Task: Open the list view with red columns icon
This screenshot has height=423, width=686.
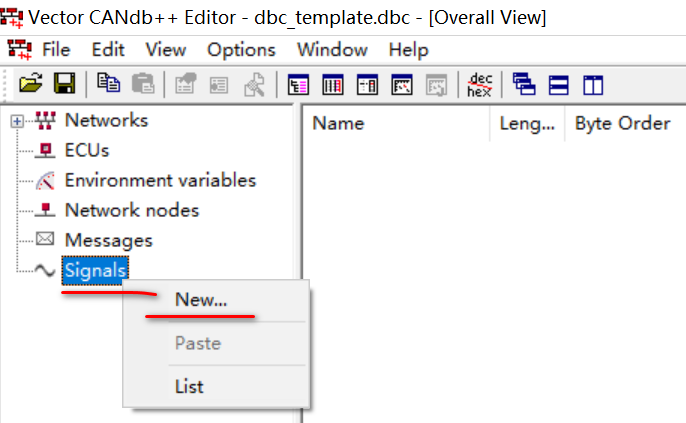Action: 333,85
